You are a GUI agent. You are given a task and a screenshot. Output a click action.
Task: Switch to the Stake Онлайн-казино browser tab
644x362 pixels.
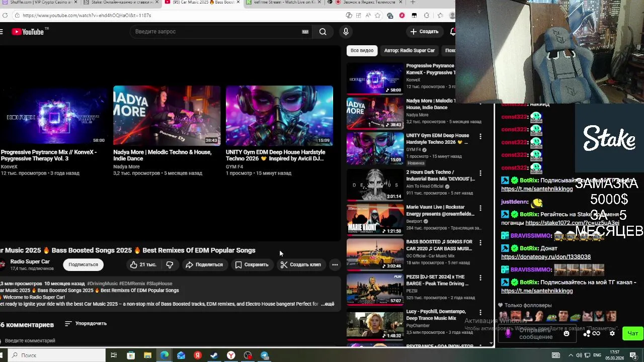pyautogui.click(x=121, y=3)
